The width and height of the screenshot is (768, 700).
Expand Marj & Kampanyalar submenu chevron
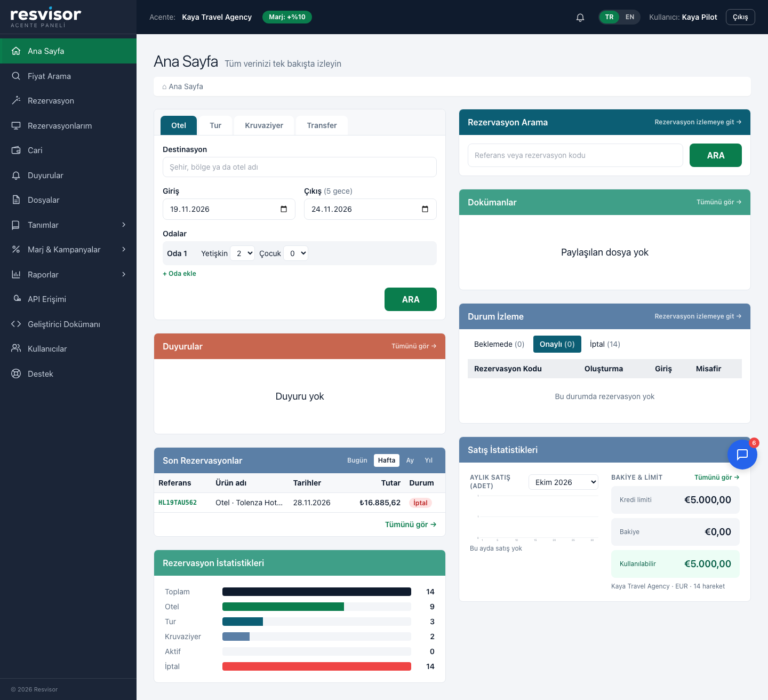(124, 249)
